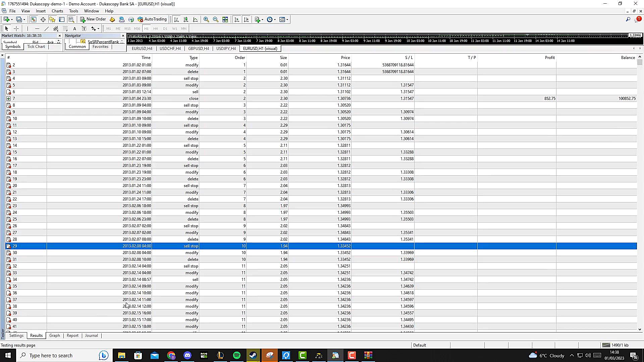Select the Cursor arrow tool
Screen dimensions: 644x362
pyautogui.click(x=7, y=28)
